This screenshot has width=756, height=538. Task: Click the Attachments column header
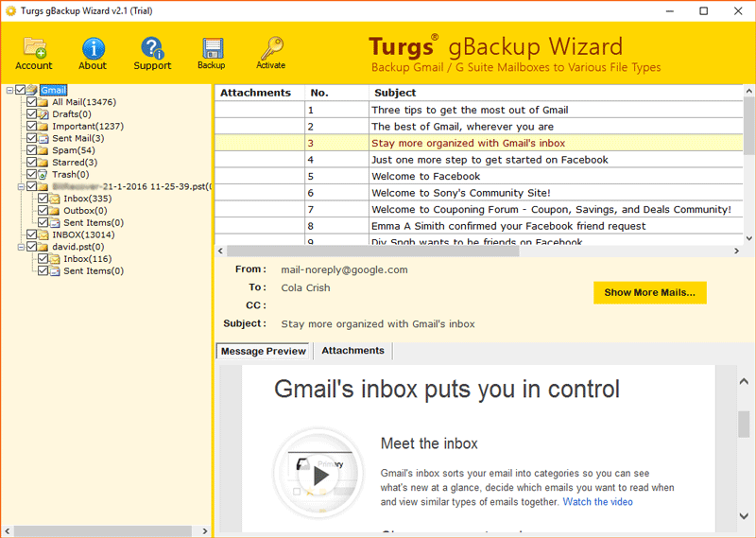(260, 93)
